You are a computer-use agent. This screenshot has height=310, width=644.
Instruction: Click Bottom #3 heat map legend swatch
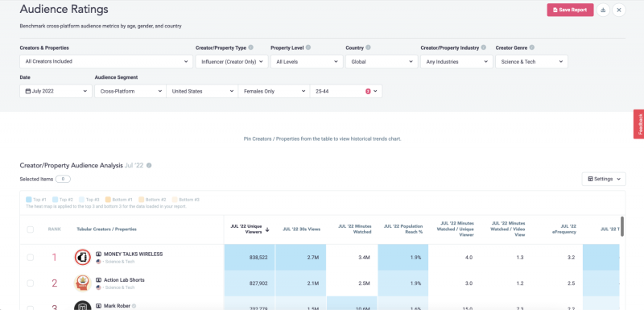tap(175, 200)
